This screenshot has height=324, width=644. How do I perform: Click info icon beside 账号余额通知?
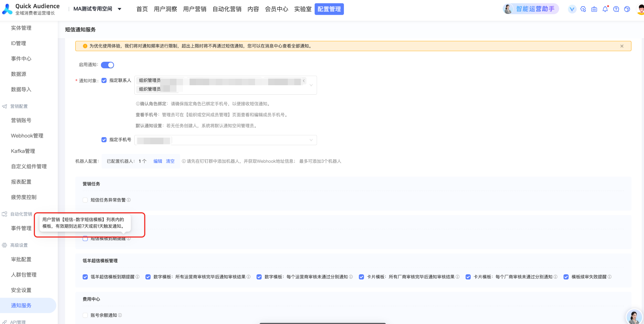120,315
